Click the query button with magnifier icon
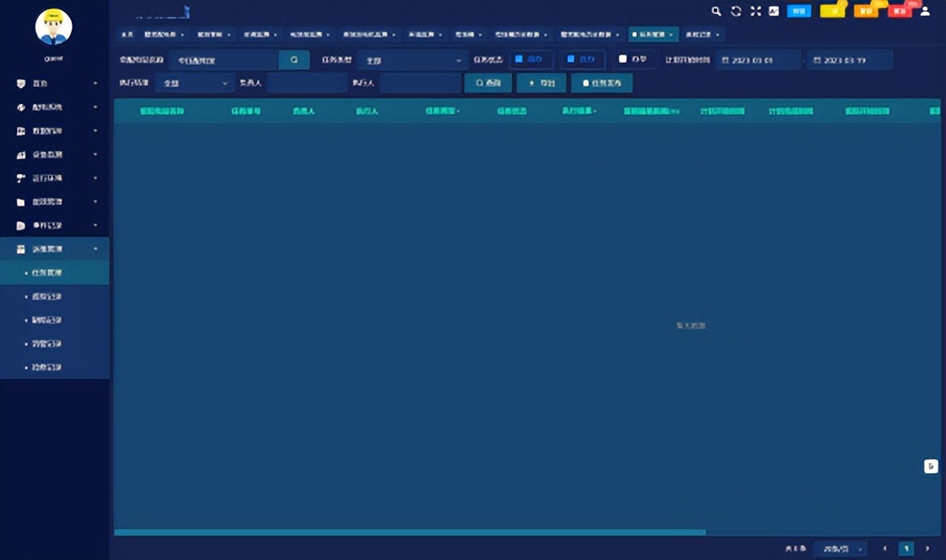Viewport: 946px width, 560px height. [488, 83]
